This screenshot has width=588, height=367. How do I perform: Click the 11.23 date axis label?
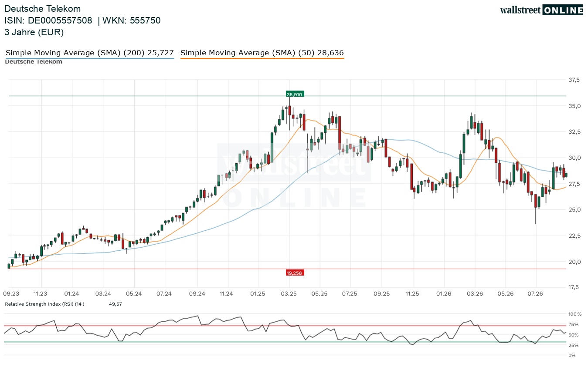pos(41,294)
